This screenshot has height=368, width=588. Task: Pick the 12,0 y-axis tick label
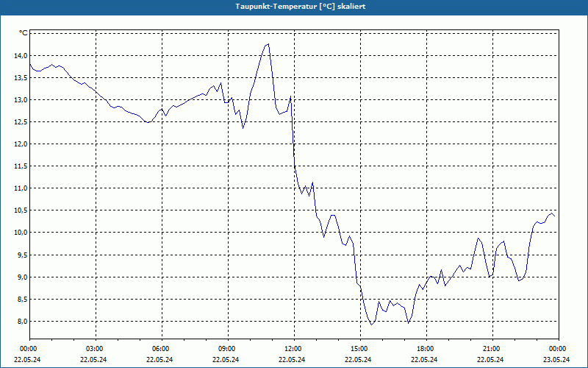pos(21,144)
